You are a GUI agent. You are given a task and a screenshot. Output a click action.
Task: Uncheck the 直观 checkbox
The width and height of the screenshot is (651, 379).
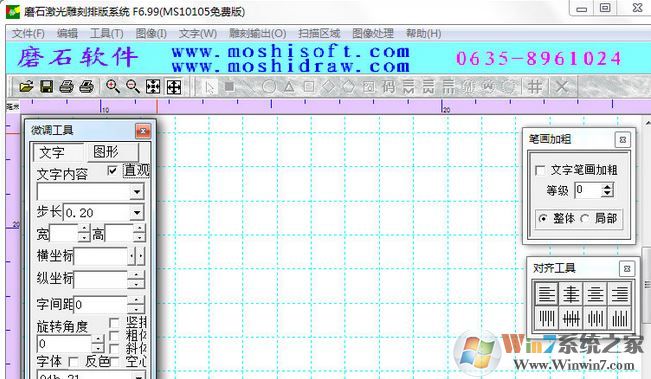pos(112,170)
